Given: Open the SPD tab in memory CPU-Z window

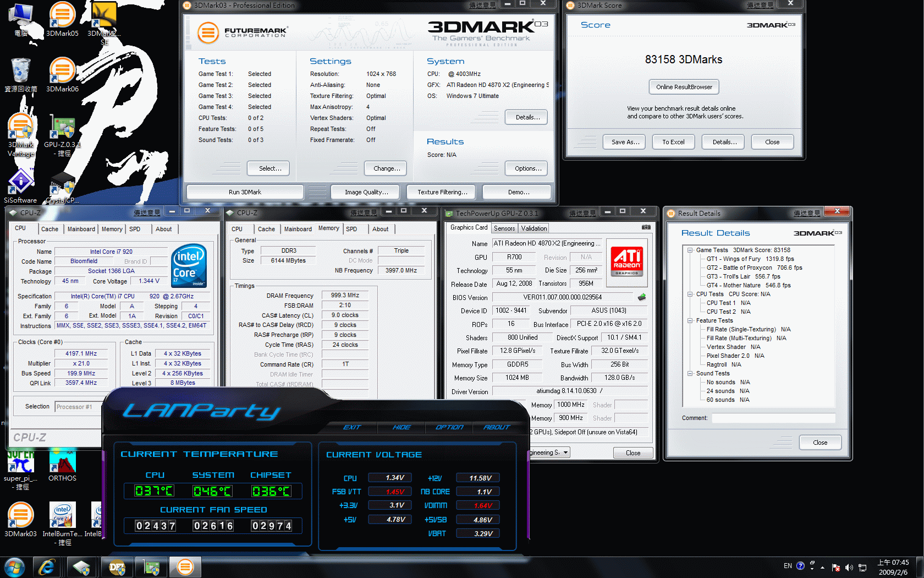Looking at the screenshot, I should click(351, 229).
